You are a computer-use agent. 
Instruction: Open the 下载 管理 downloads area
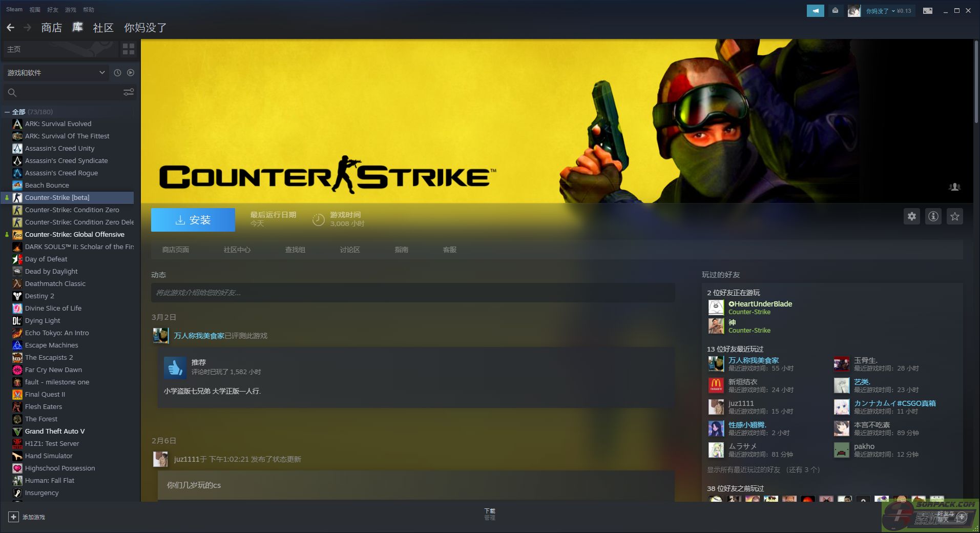(490, 514)
